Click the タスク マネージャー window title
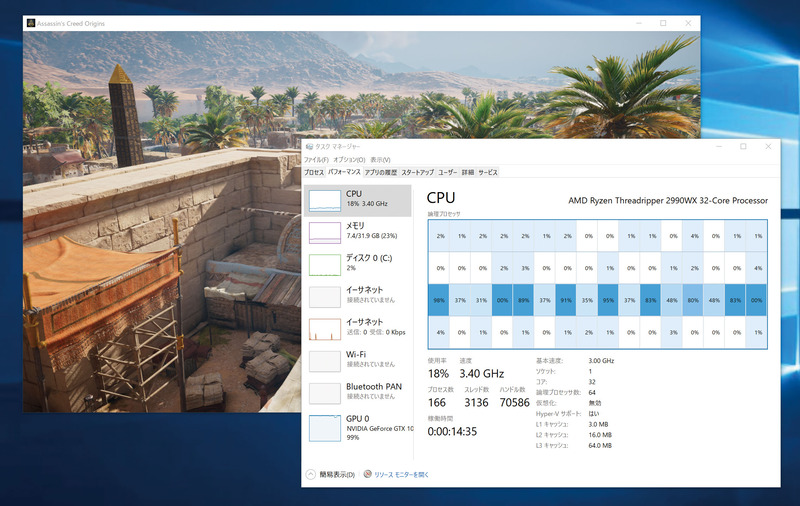This screenshot has height=506, width=800. [x=337, y=146]
